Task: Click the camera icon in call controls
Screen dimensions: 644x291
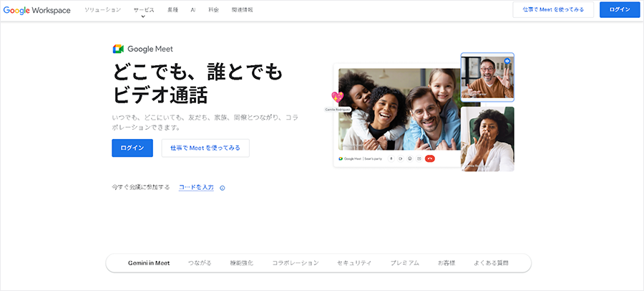Action: pos(401,158)
